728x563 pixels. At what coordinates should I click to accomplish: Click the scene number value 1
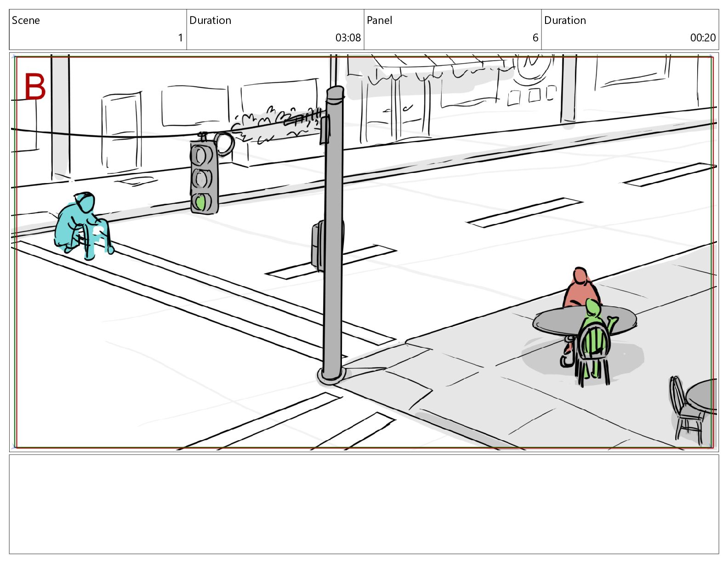pyautogui.click(x=181, y=38)
